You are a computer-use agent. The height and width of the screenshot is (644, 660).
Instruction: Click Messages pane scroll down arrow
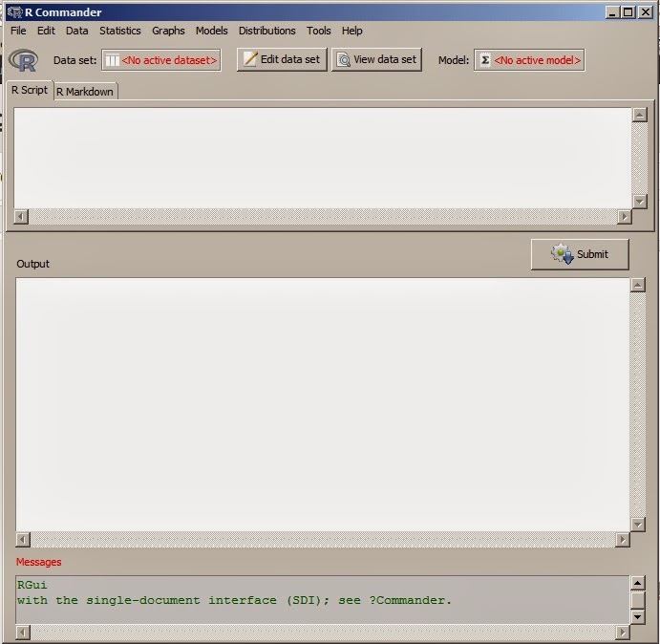638,617
